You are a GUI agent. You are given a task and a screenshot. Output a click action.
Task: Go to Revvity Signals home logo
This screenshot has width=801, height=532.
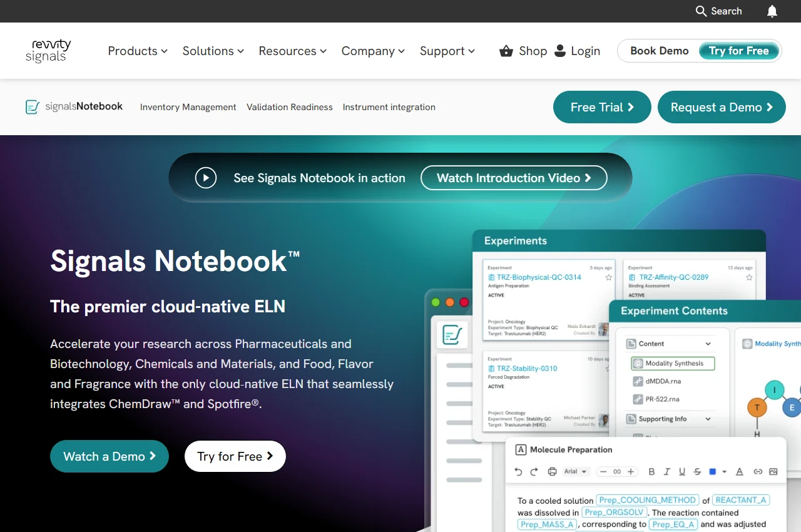[x=48, y=51]
